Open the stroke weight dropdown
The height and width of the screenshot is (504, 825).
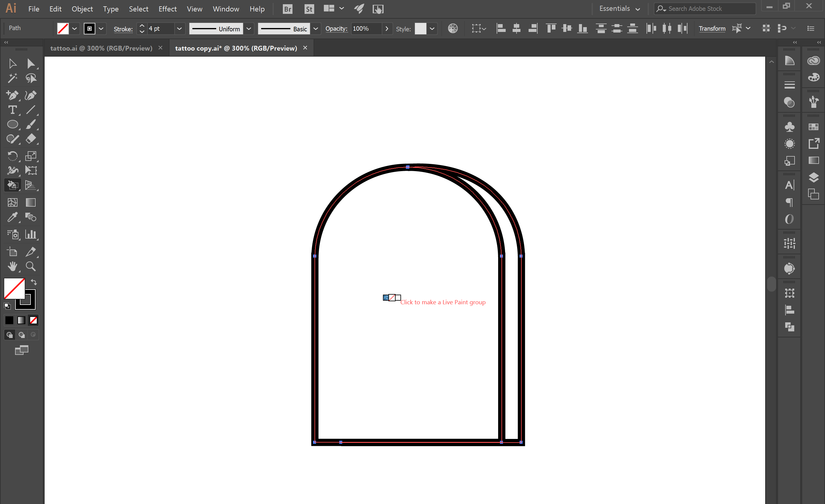(x=179, y=29)
